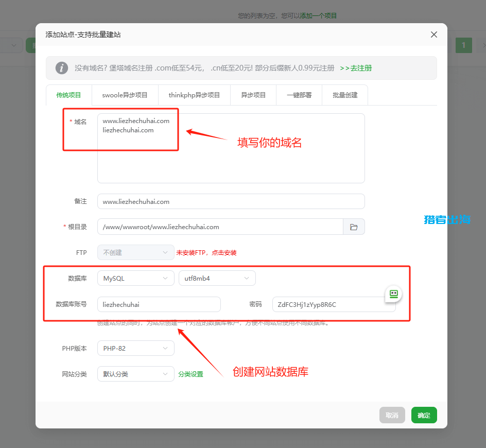Select the thinkphp异步项目 tab

[x=194, y=95]
